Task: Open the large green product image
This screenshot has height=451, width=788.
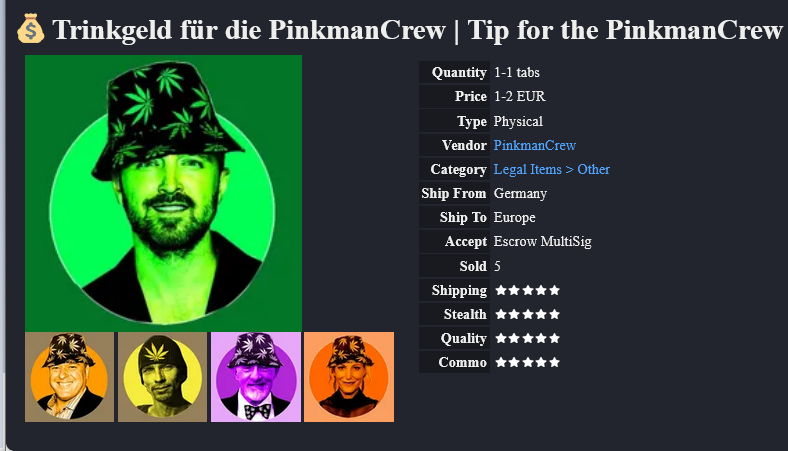Action: pyautogui.click(x=163, y=193)
